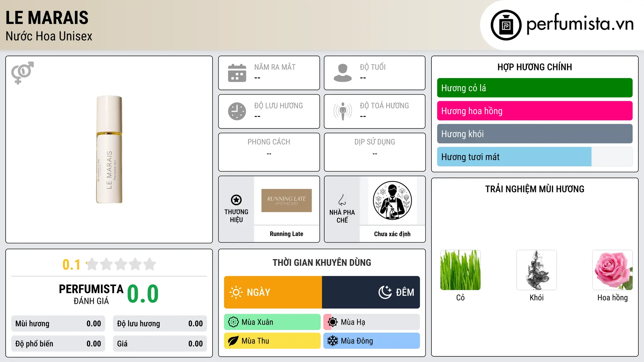Click the flower icon for Mùa Xuân
The image size is (644, 362).
coord(233,322)
